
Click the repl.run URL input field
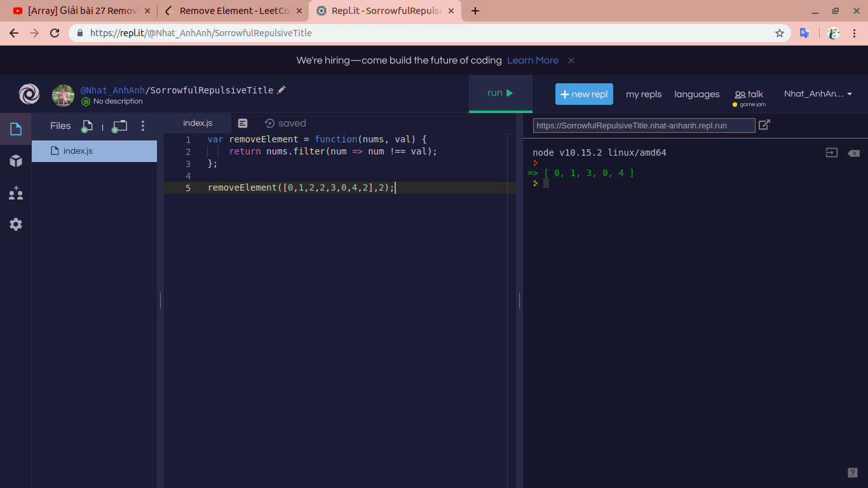click(644, 126)
